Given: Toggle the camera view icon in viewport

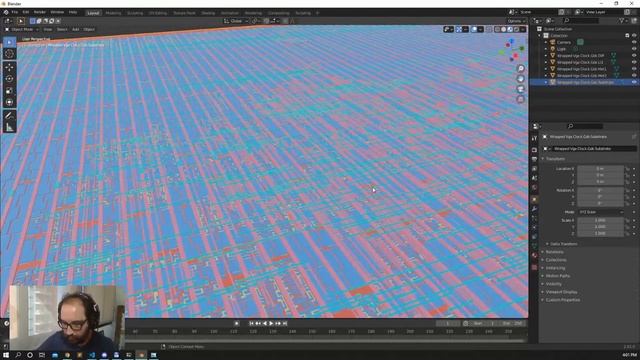Looking at the screenshot, I should coord(520,89).
